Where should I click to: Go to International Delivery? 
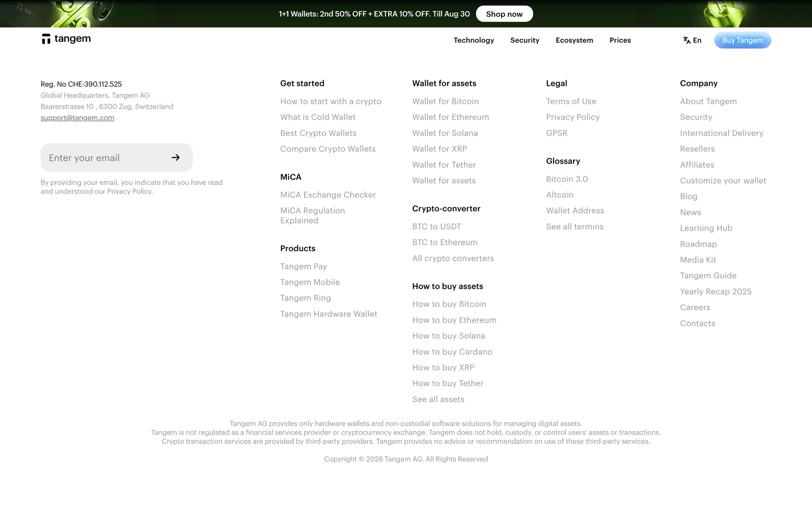click(721, 133)
